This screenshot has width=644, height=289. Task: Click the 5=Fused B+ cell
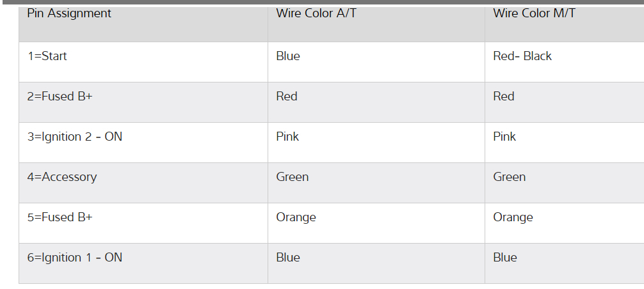(60, 217)
